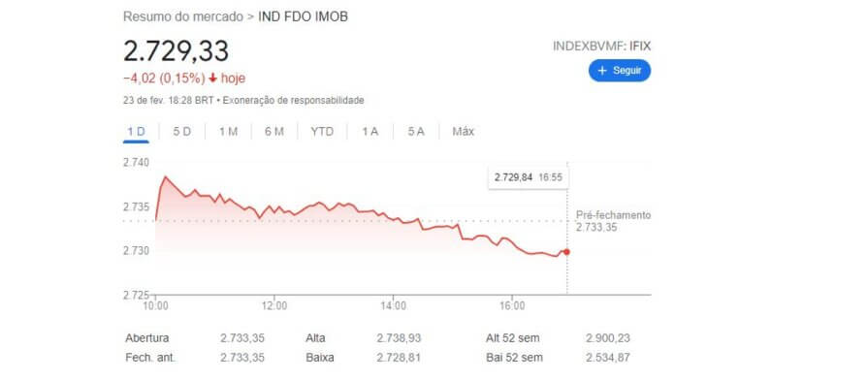Click chart peak near 10:00 opening
Viewport: 868px width, 380px height.
tap(165, 177)
